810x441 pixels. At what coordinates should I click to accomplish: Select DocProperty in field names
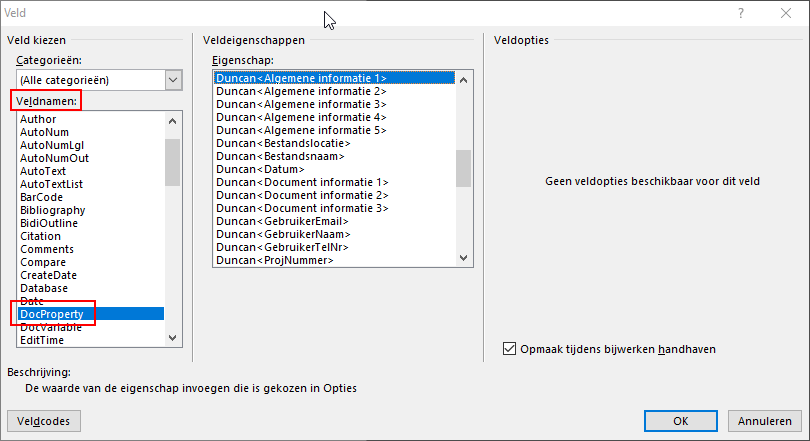click(58, 314)
